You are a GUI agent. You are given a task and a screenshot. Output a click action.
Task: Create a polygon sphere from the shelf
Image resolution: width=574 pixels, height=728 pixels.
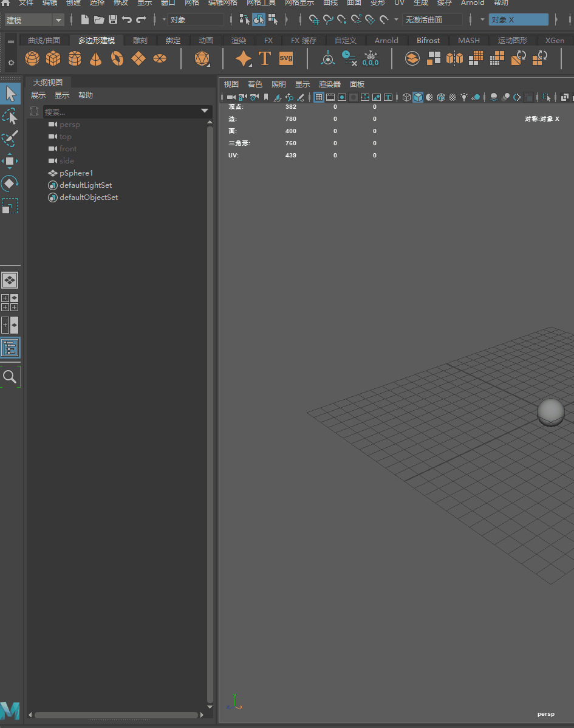pos(32,58)
